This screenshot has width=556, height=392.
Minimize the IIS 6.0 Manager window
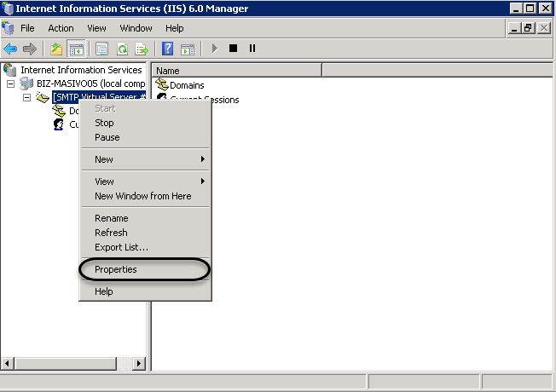(x=516, y=9)
